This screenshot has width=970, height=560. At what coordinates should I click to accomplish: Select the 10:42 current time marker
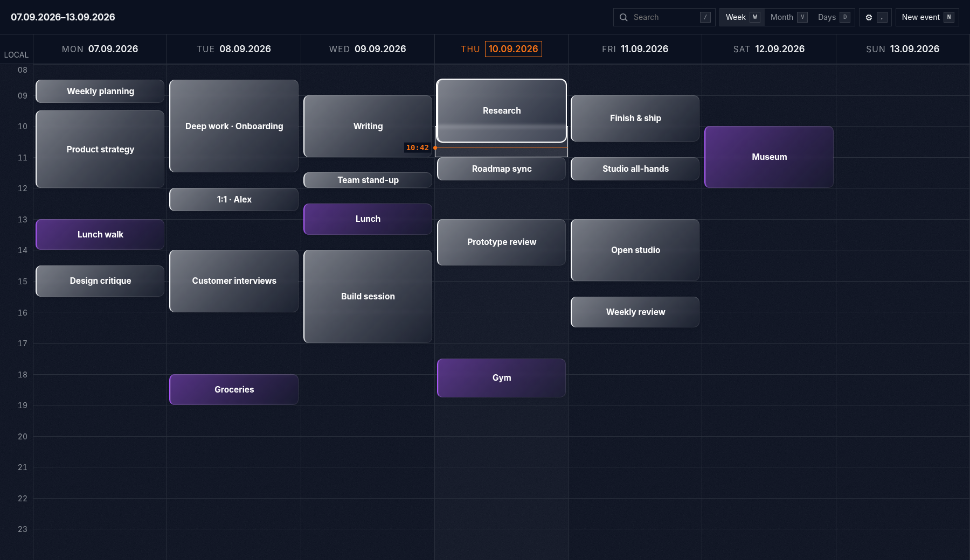418,148
